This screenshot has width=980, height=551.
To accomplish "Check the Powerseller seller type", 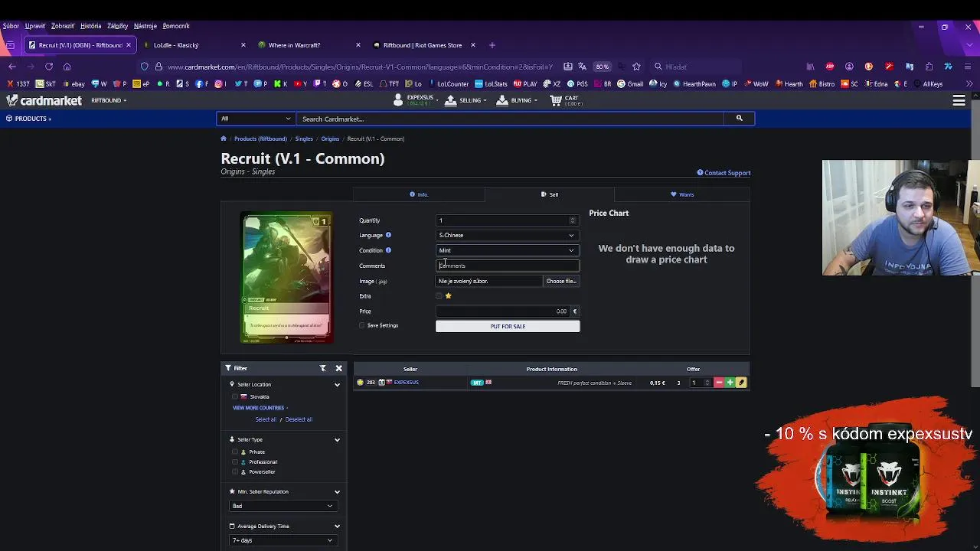I will pos(235,471).
